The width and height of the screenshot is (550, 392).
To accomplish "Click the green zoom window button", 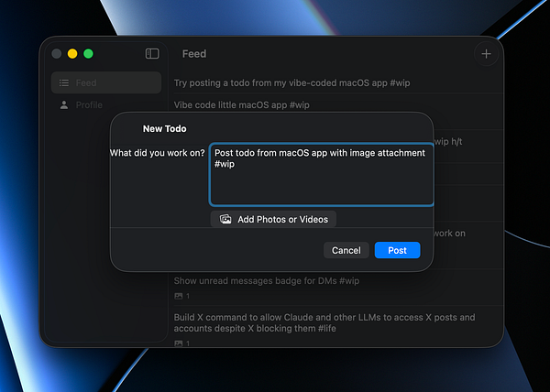I will click(88, 54).
